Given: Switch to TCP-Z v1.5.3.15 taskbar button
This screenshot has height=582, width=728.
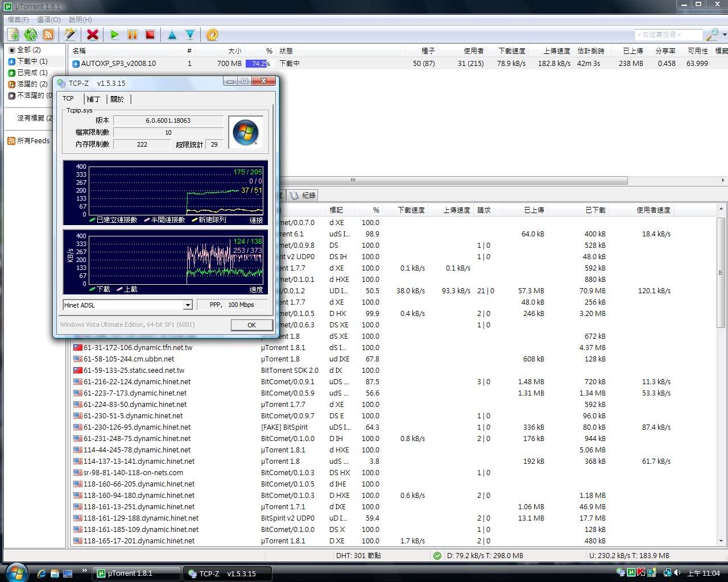Looking at the screenshot, I should click(x=227, y=573).
